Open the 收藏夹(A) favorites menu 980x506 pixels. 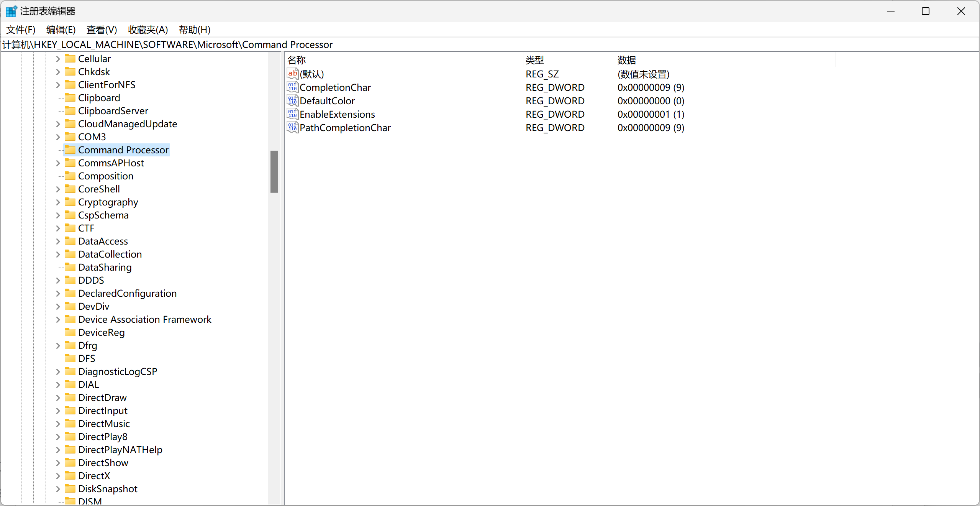(148, 30)
